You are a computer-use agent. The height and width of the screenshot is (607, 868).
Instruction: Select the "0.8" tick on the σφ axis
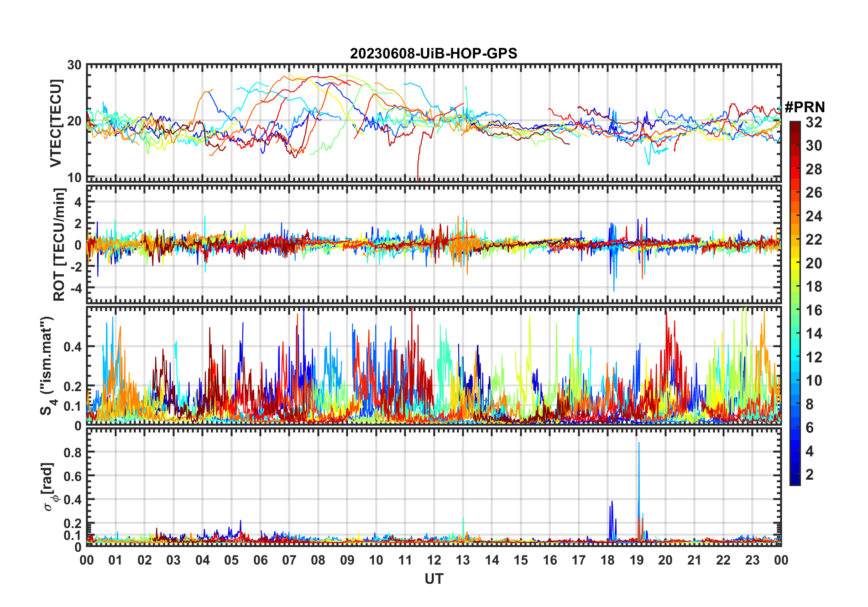pyautogui.click(x=73, y=453)
